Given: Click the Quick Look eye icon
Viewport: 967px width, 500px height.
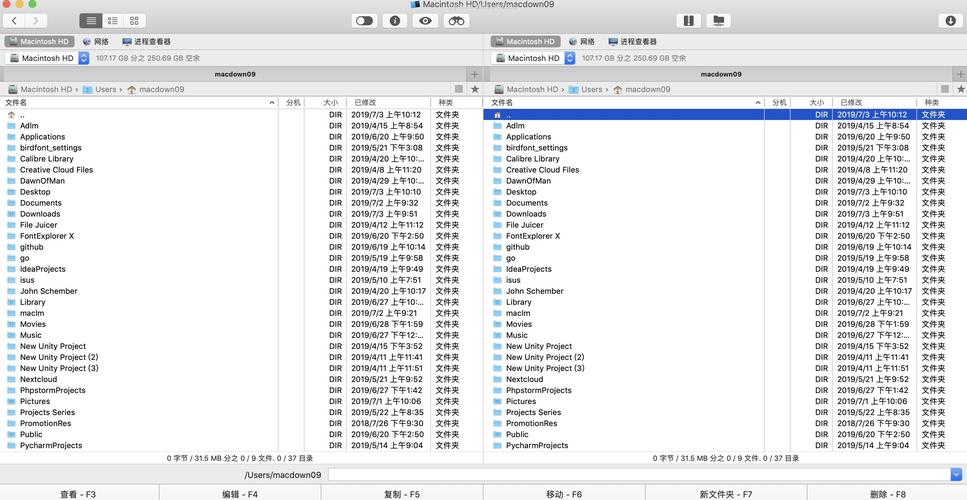Looking at the screenshot, I should (x=425, y=20).
